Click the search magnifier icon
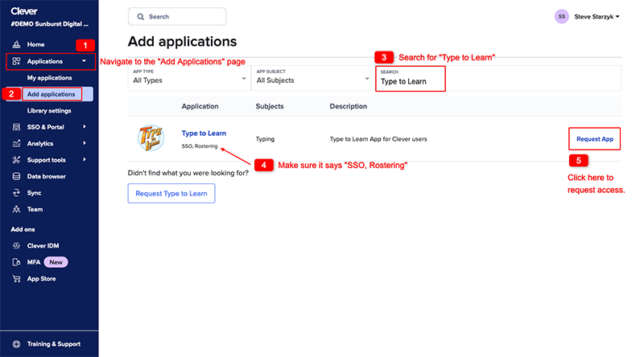This screenshot has height=357, width=644. tap(140, 17)
